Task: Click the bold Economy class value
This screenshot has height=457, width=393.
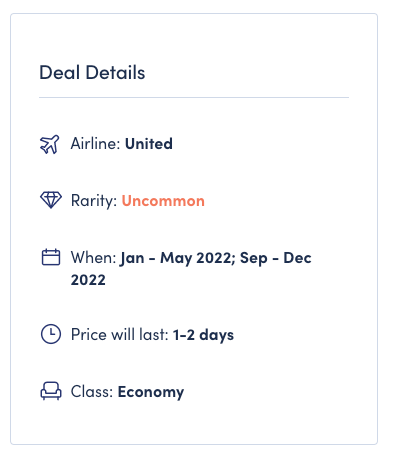Action: [x=151, y=392]
